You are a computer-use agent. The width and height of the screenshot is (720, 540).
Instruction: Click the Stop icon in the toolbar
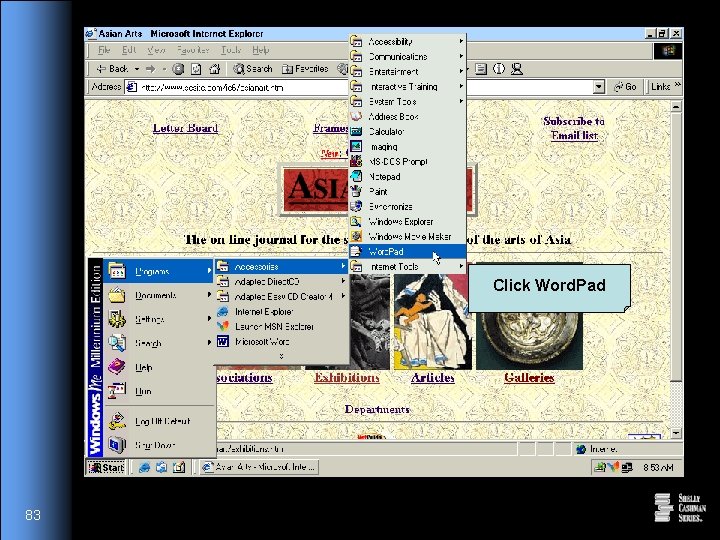(178, 69)
